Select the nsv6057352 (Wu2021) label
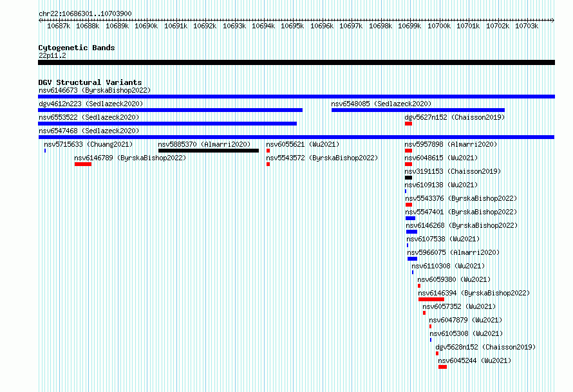This screenshot has height=392, width=573. 459,306
